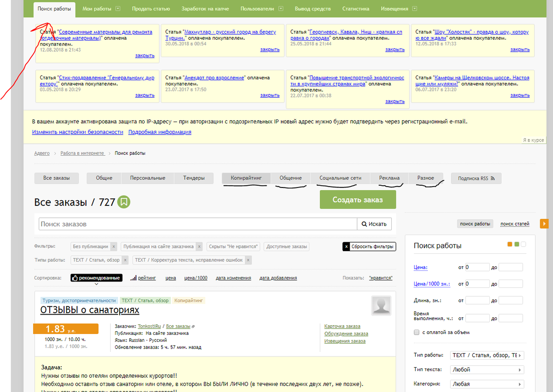Click the Цена minimum 'от' input field
Screen dimensions: 553x392
477,267
